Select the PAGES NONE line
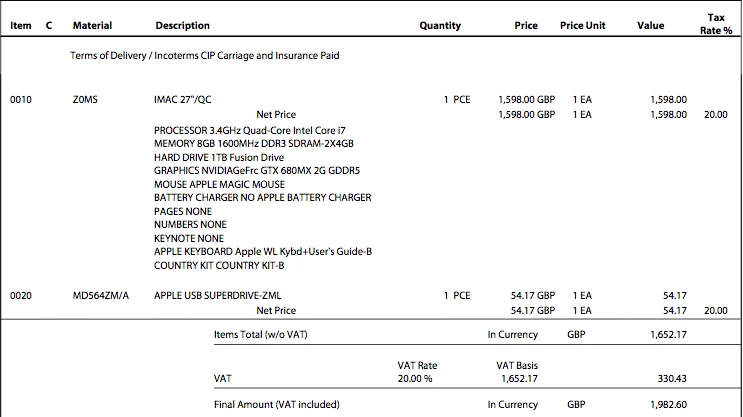 [183, 211]
